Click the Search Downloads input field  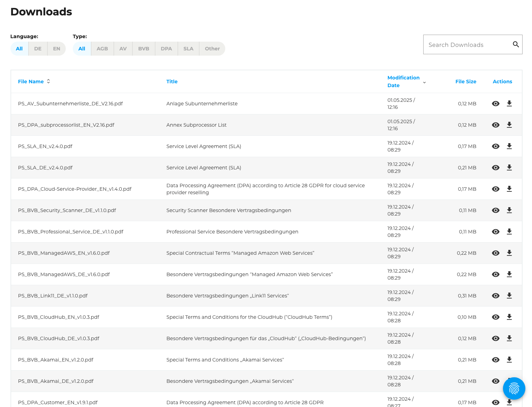point(465,44)
